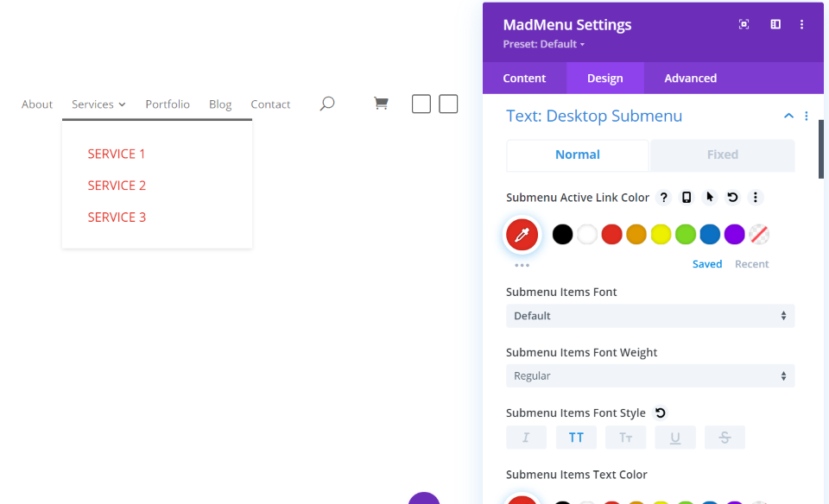829x504 pixels.
Task: Click the second empty square button
Action: pyautogui.click(x=448, y=104)
